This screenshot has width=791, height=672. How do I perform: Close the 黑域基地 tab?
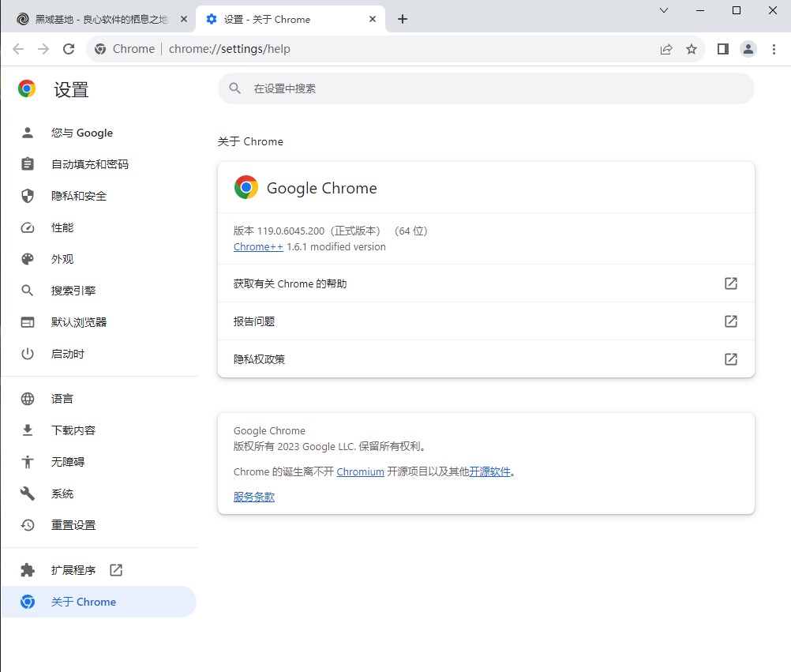[x=184, y=19]
